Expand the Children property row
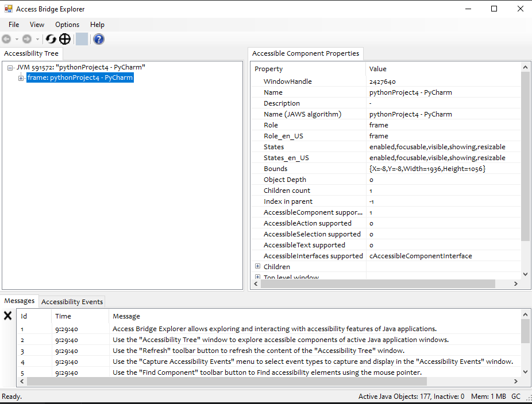This screenshot has height=404, width=532. coord(257,266)
